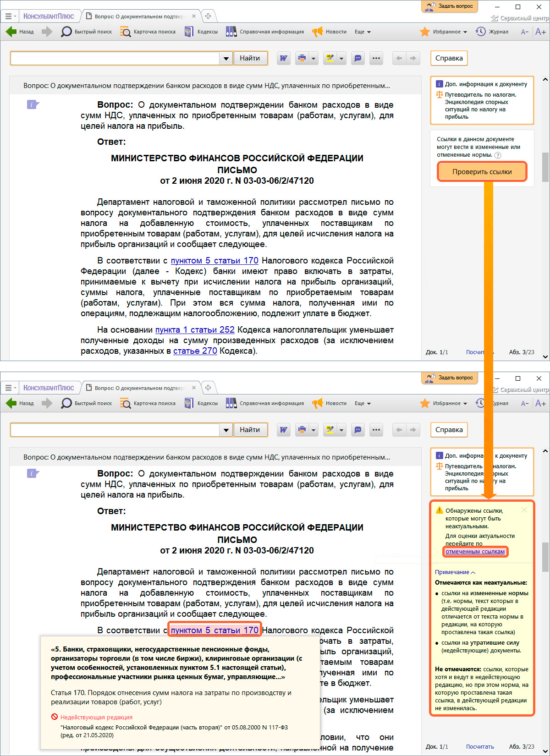Decrease font size with A− in upper window
The image size is (550, 756).
525,32
